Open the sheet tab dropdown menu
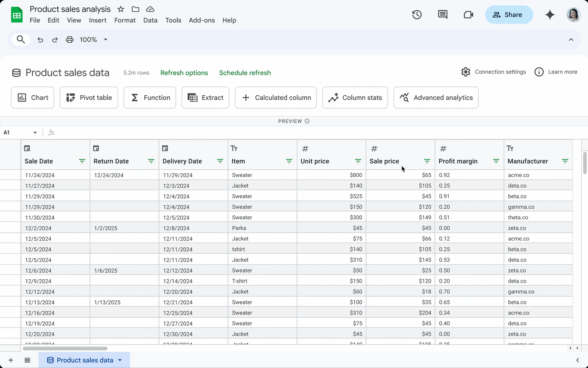Viewport: 588px width, 368px height. (119, 360)
